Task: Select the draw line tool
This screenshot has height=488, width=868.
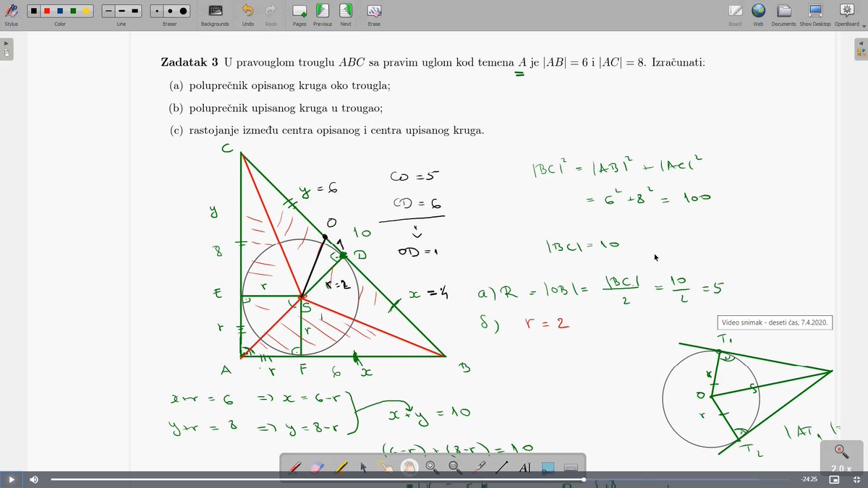Action: click(501, 467)
